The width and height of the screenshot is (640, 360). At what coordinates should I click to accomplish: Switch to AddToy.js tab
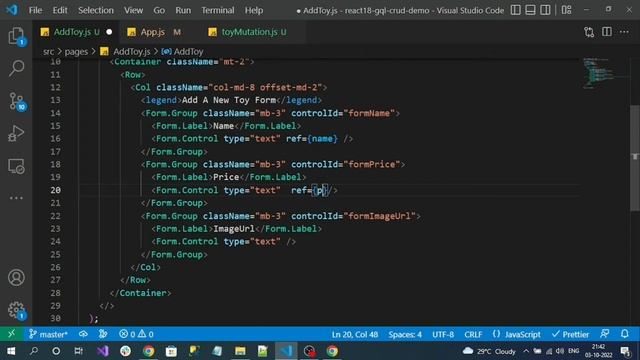tap(76, 32)
